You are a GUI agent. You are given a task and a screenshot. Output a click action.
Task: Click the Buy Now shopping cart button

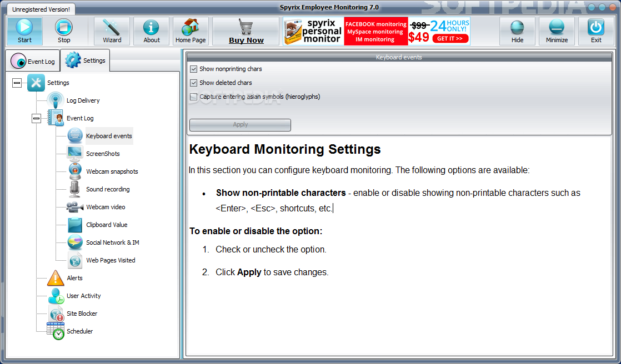pos(246,31)
